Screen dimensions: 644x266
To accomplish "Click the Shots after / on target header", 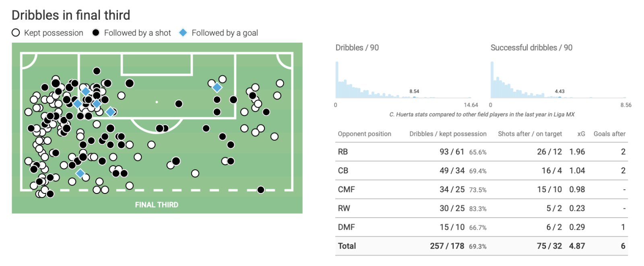I will pyautogui.click(x=530, y=134).
